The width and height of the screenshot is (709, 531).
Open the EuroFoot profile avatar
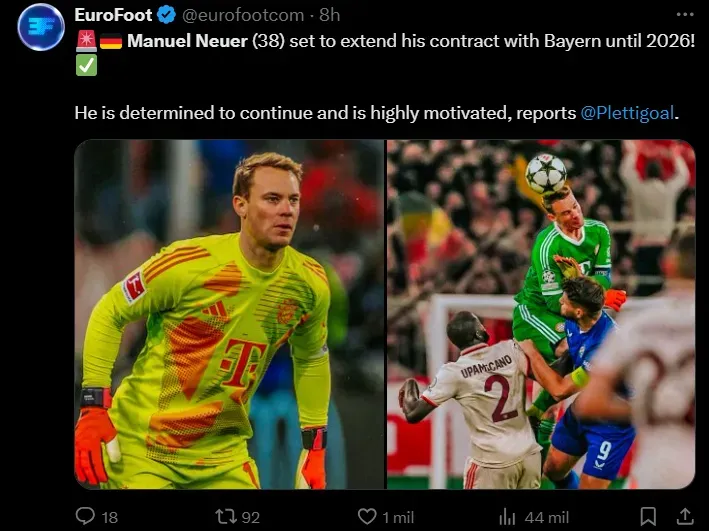tap(41, 27)
